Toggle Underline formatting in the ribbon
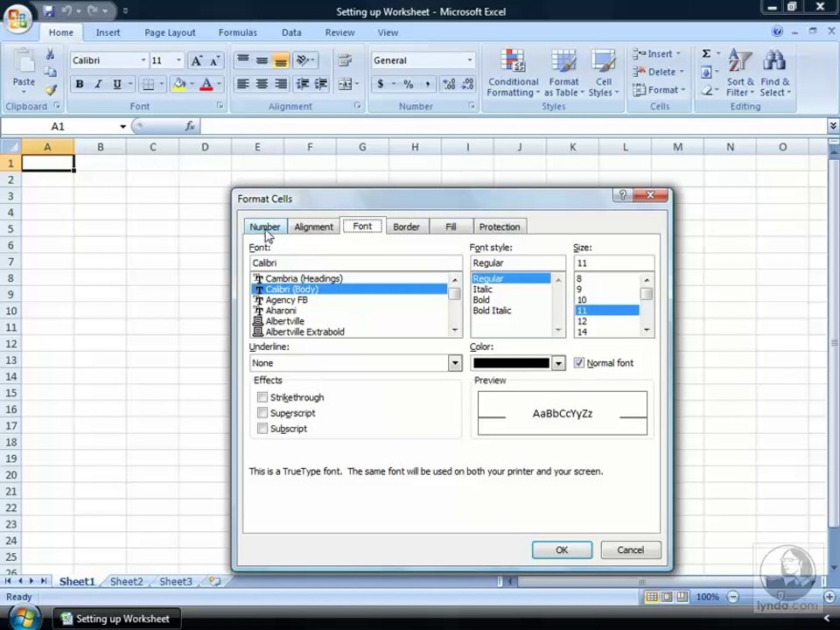The height and width of the screenshot is (630, 840). (x=116, y=84)
